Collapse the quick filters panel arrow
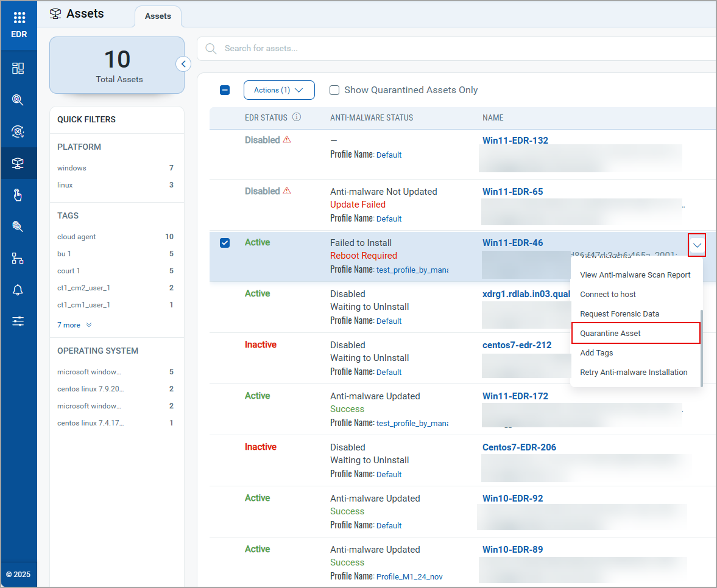Screen dimensions: 717x588 183,64
